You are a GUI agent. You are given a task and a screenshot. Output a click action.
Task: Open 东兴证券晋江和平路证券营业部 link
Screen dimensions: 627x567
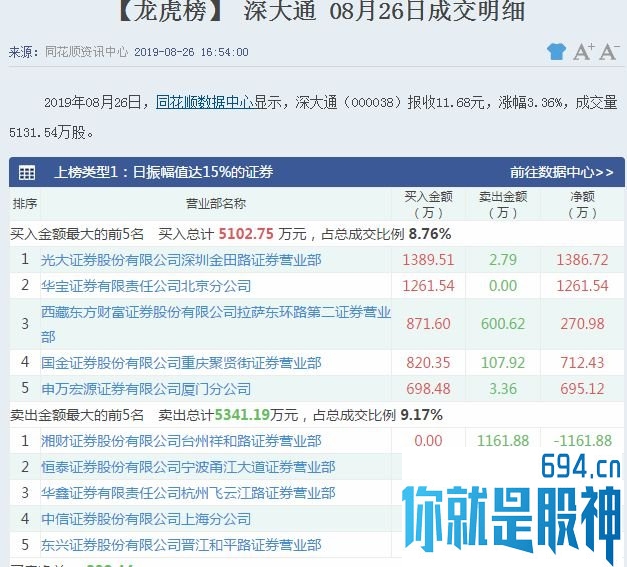click(181, 545)
